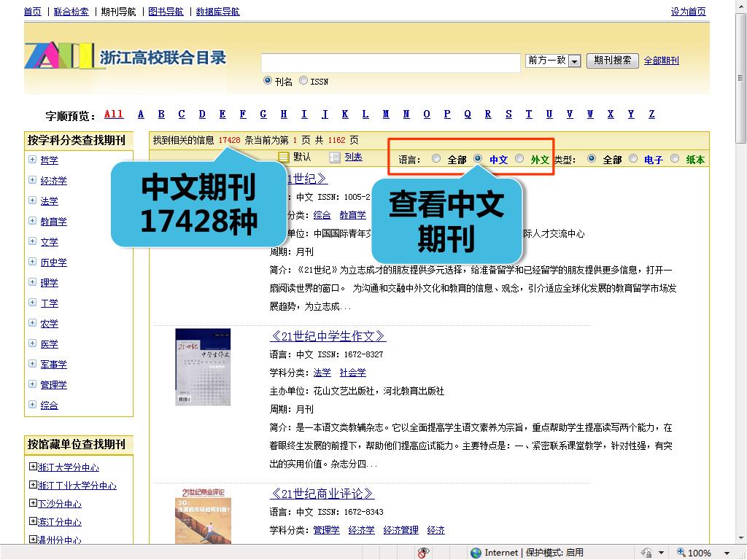Open the zoom level dropdown arrow at 100%
This screenshot has width=747, height=560.
(x=727, y=553)
